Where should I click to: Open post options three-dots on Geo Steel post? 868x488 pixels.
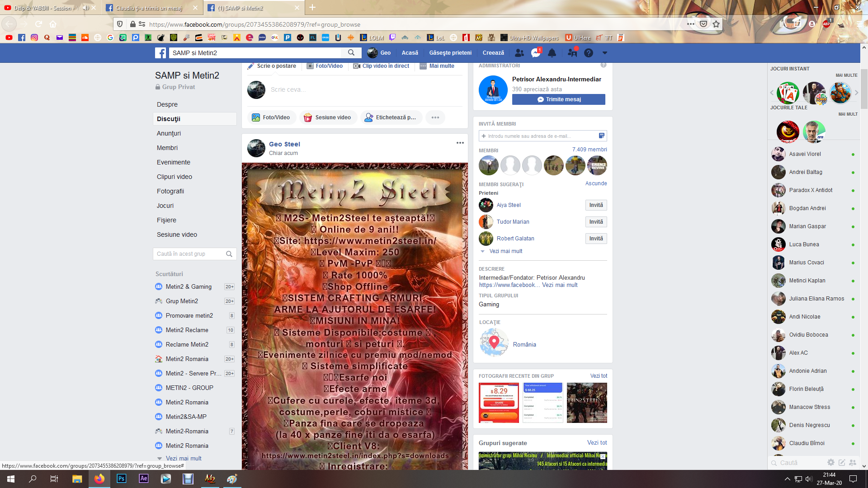[x=460, y=143]
